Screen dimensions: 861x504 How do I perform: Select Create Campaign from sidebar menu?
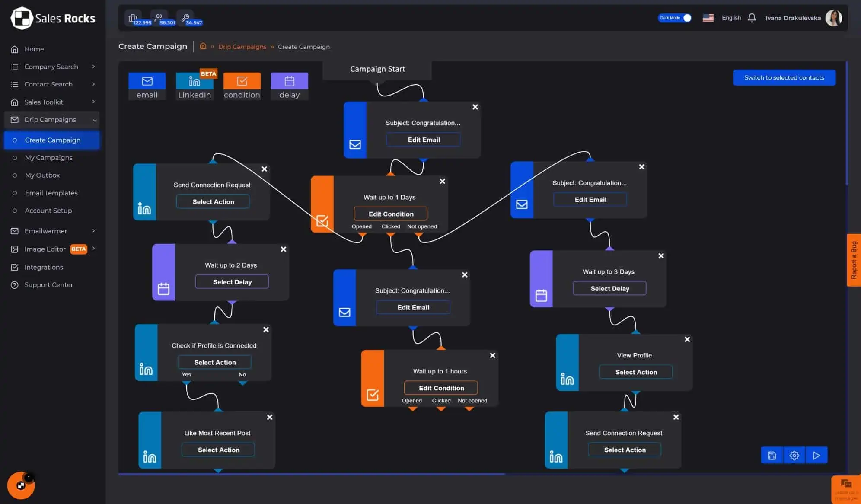52,139
